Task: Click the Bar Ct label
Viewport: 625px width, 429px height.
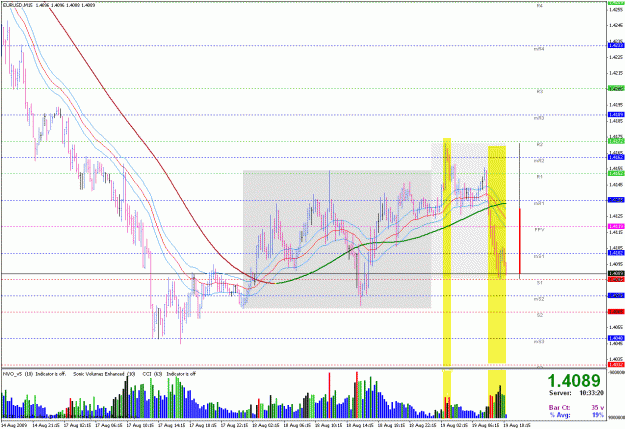Action: tap(559, 407)
